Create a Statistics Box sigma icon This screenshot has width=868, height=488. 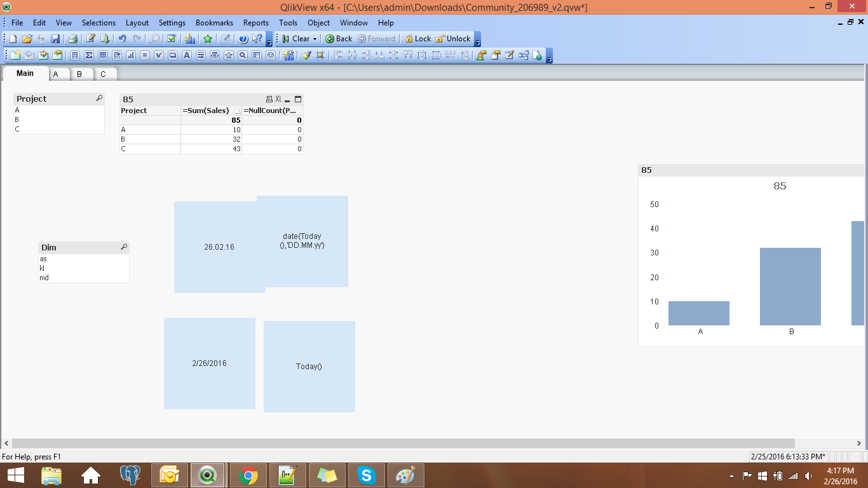point(89,55)
